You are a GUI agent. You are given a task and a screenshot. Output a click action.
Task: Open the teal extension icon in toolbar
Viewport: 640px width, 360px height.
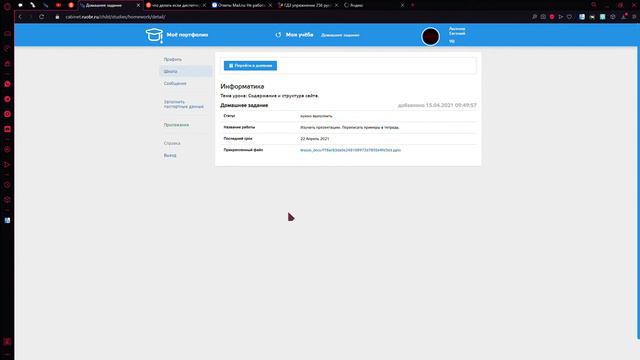(x=602, y=17)
